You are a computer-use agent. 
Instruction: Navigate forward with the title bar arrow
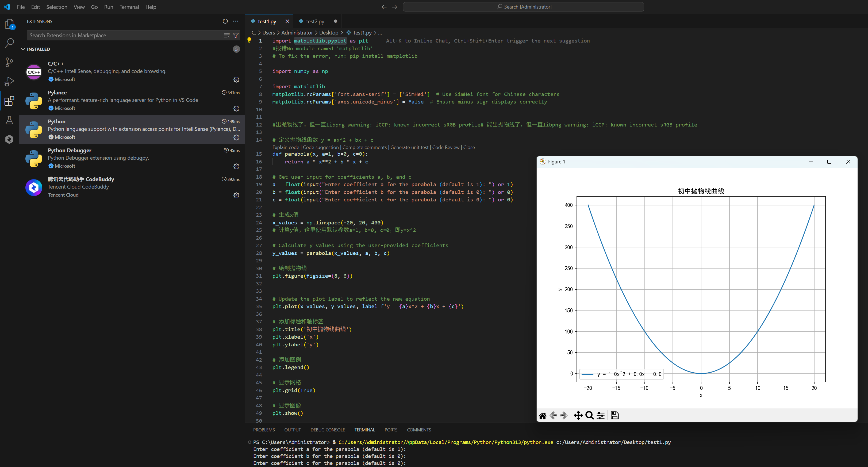tap(395, 7)
